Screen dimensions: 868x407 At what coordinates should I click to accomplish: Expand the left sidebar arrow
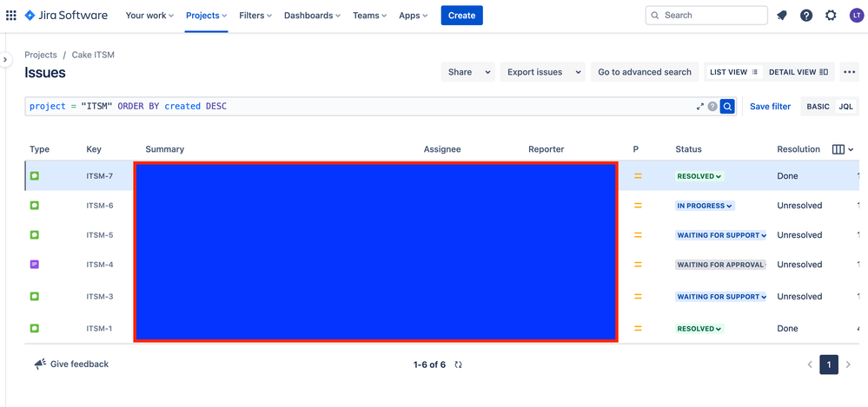coord(5,59)
